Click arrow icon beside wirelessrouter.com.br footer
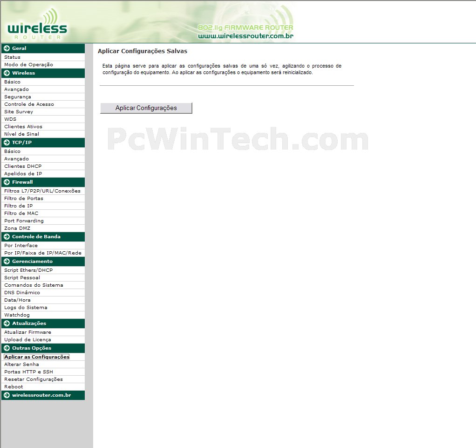The width and height of the screenshot is (476, 448). click(7, 395)
